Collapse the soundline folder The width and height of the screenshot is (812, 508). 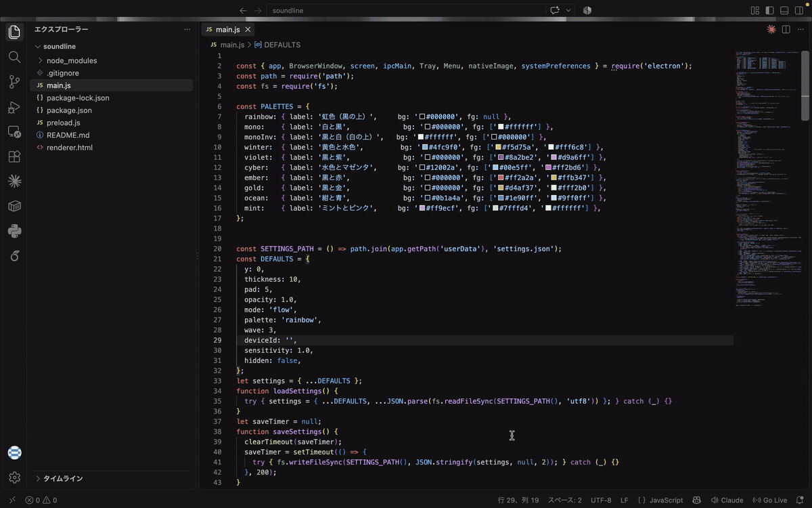point(38,47)
